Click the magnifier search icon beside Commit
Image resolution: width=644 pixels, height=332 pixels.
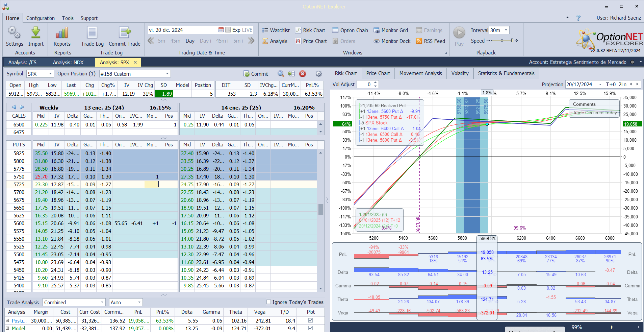click(x=281, y=74)
